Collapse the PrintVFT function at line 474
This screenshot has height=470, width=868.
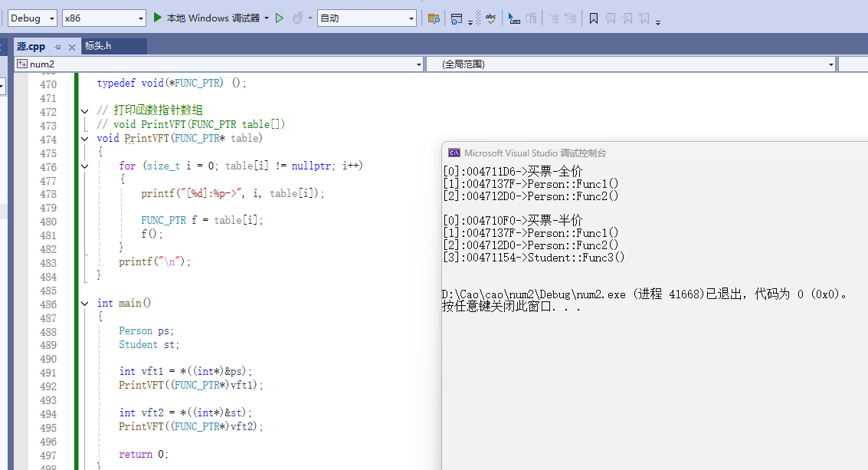point(85,139)
